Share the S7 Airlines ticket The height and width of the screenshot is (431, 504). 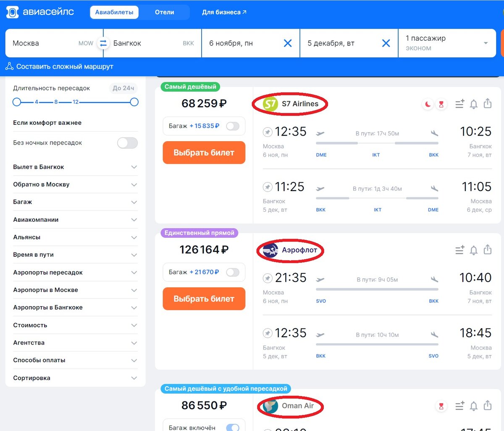coord(488,103)
